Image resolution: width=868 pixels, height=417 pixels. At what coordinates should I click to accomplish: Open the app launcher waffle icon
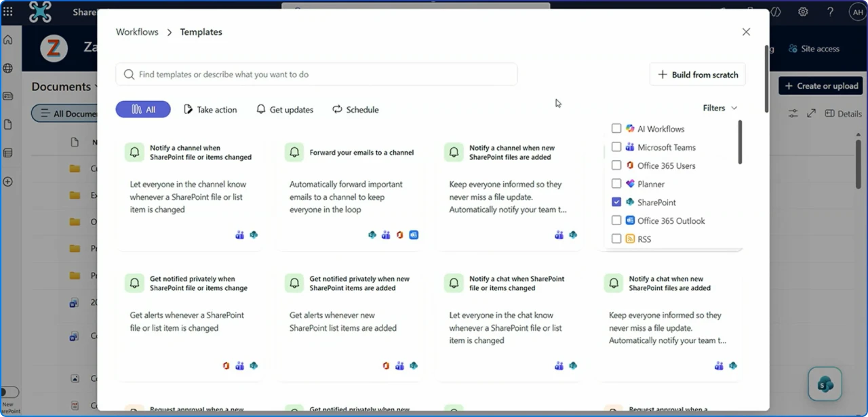click(x=9, y=12)
